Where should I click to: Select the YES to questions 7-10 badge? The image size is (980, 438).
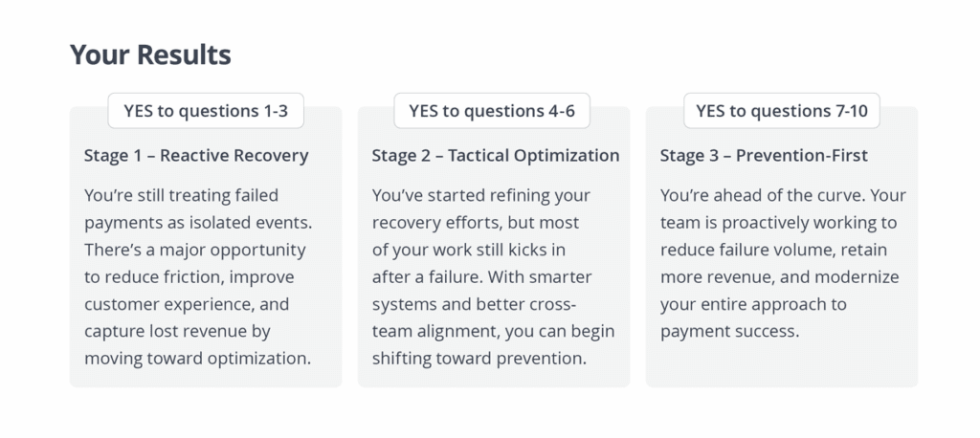tap(781, 111)
